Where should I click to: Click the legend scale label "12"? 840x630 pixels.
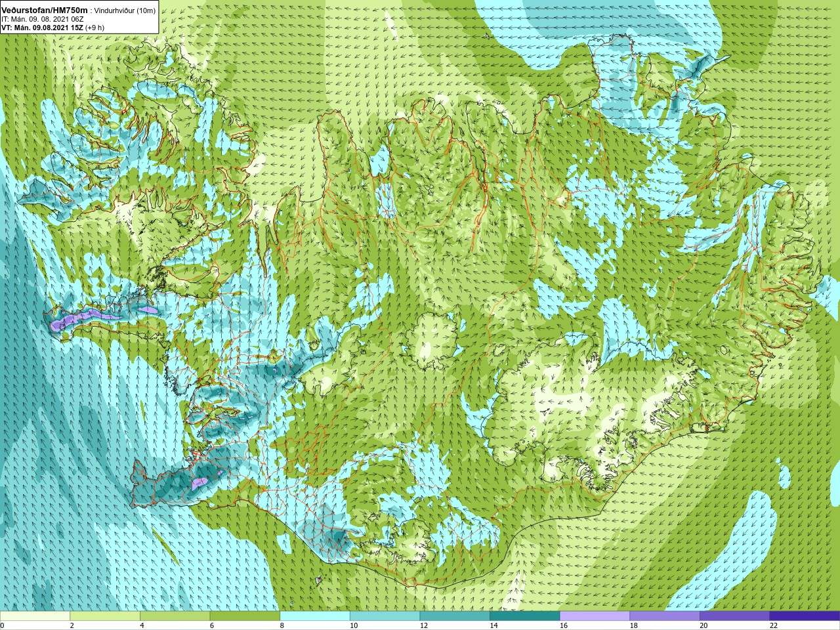tap(424, 625)
